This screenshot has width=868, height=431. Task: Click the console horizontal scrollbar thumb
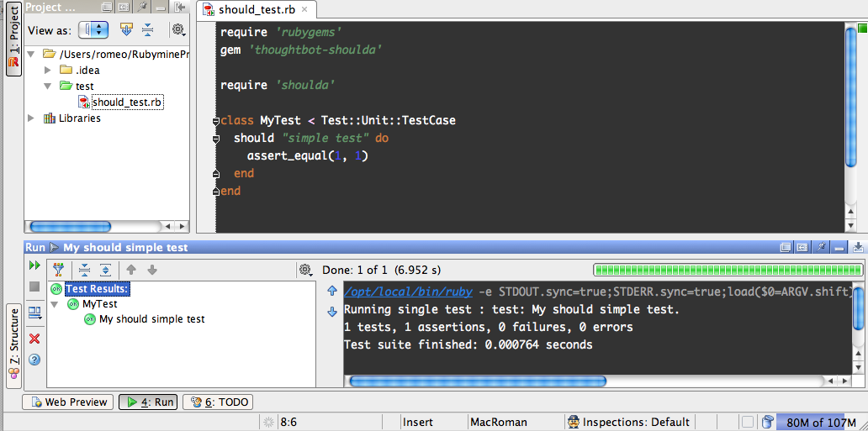point(478,381)
